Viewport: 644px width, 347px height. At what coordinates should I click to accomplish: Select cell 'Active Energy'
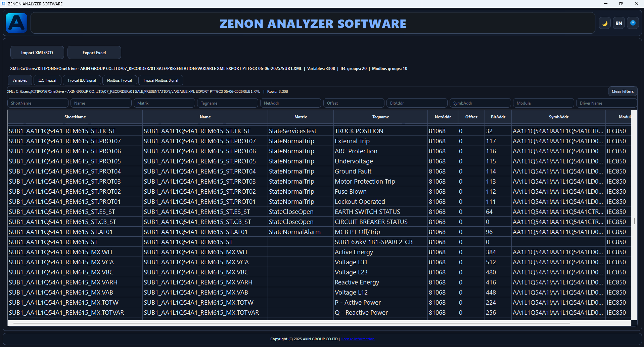(x=381, y=252)
